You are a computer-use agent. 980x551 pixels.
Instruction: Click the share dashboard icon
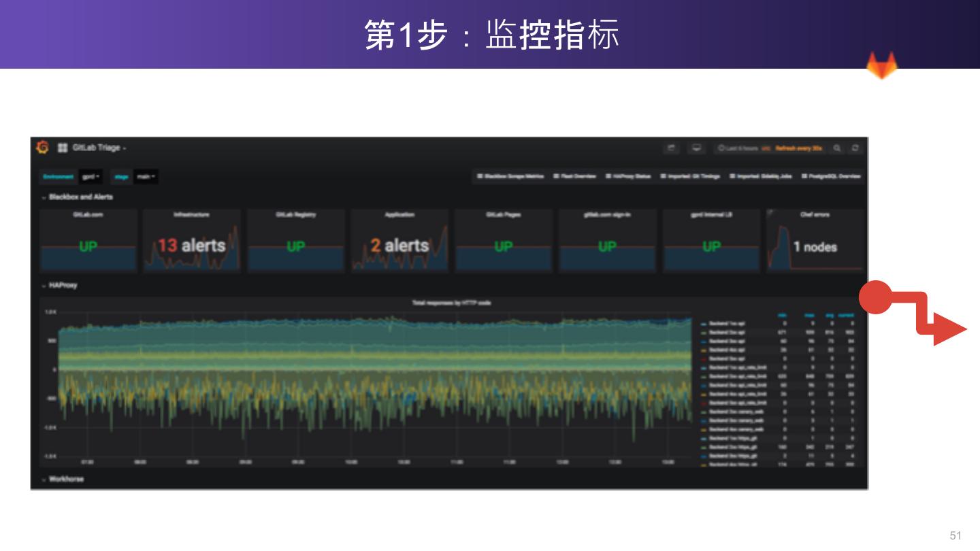671,148
